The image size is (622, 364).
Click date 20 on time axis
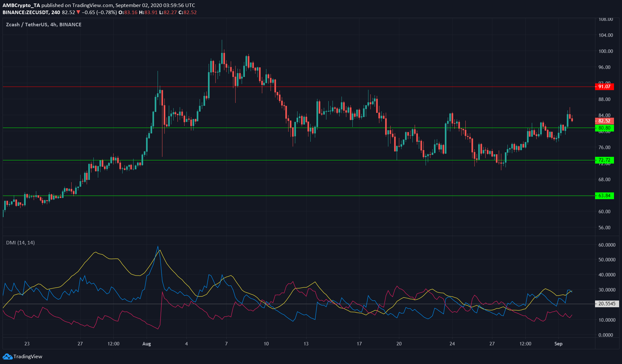tap(399, 344)
